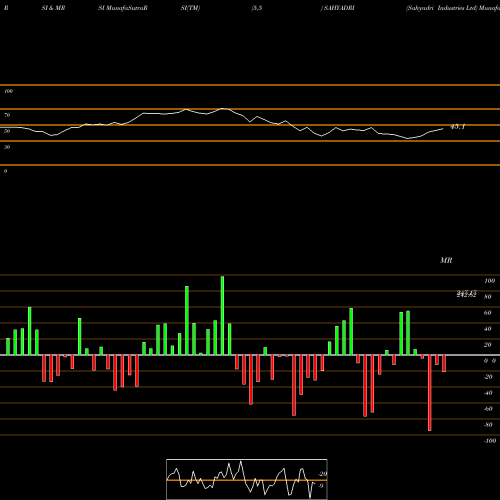The width and height of the screenshot is (500, 500).
Task: Click the ') SAHYADRI' ticker header text
Action: pos(337,8)
